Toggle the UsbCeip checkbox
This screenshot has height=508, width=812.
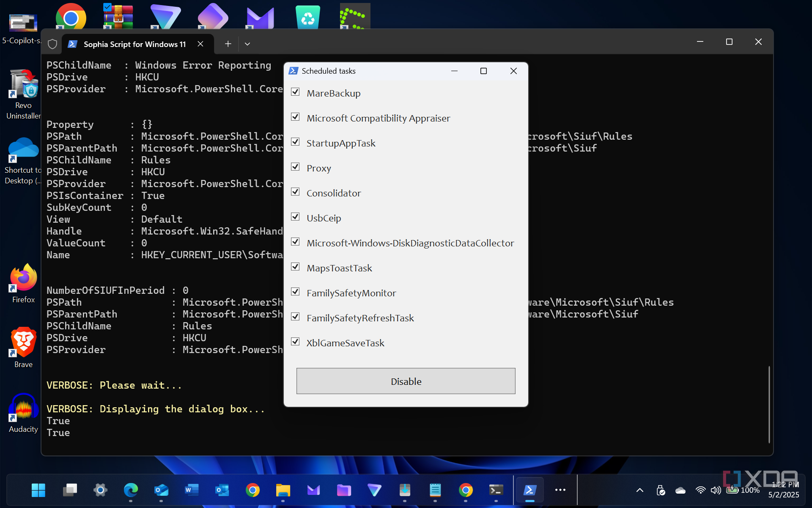coord(296,217)
